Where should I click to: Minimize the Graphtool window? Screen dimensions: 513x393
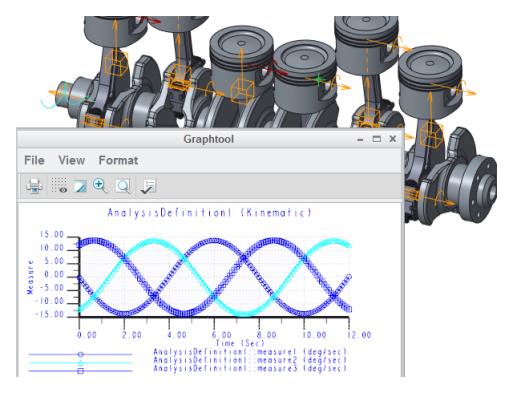point(360,140)
